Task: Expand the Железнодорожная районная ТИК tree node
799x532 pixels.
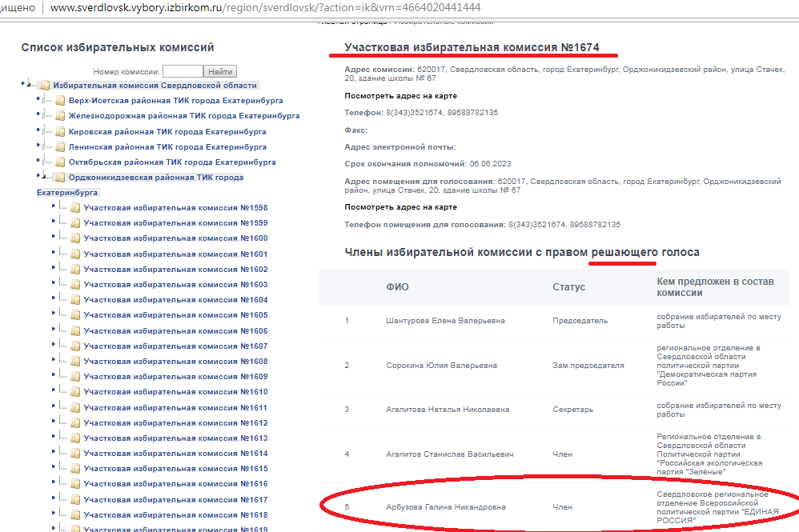Action: pos(38,115)
